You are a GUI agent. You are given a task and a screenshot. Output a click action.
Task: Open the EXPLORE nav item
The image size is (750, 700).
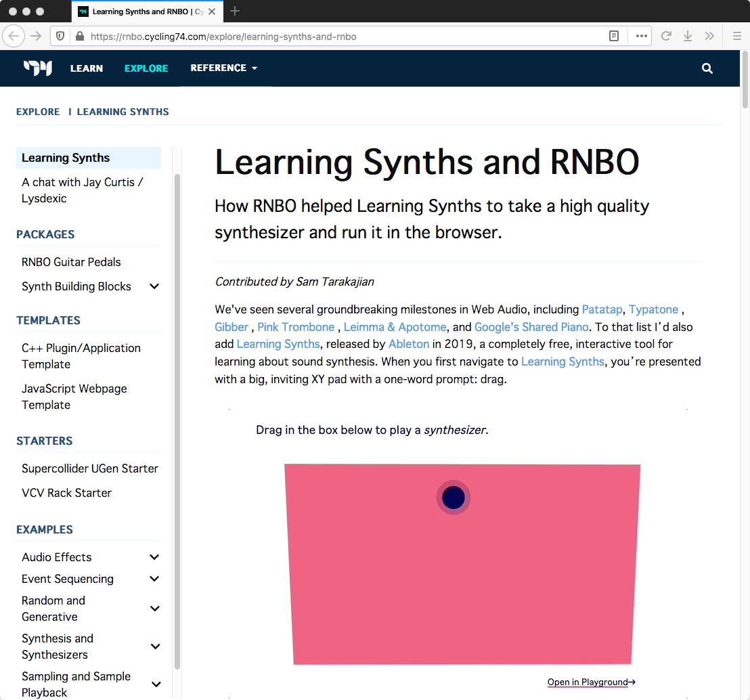click(146, 68)
